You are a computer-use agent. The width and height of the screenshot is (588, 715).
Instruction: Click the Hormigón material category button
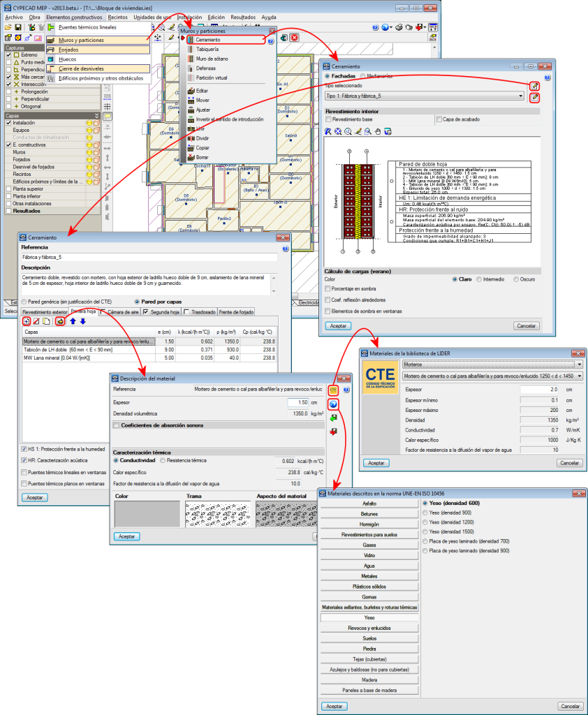point(369,524)
